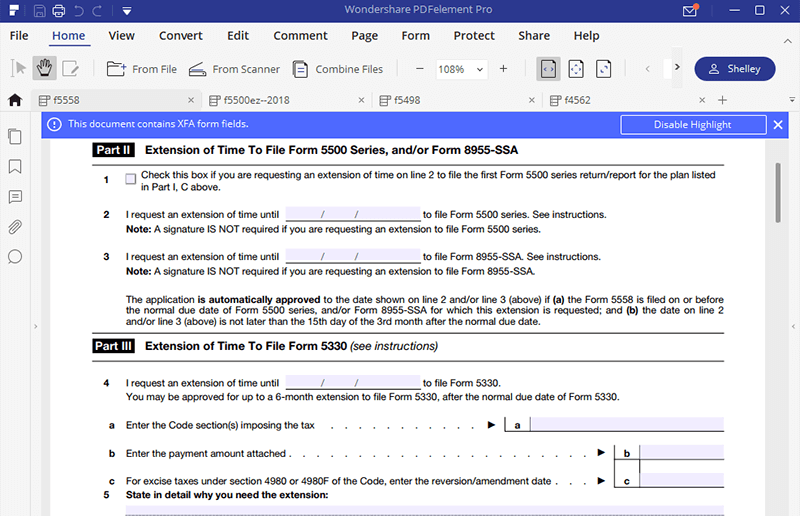Viewport: 800px width, 516px height.
Task: Advance toolbar with next arrow
Action: 677,67
